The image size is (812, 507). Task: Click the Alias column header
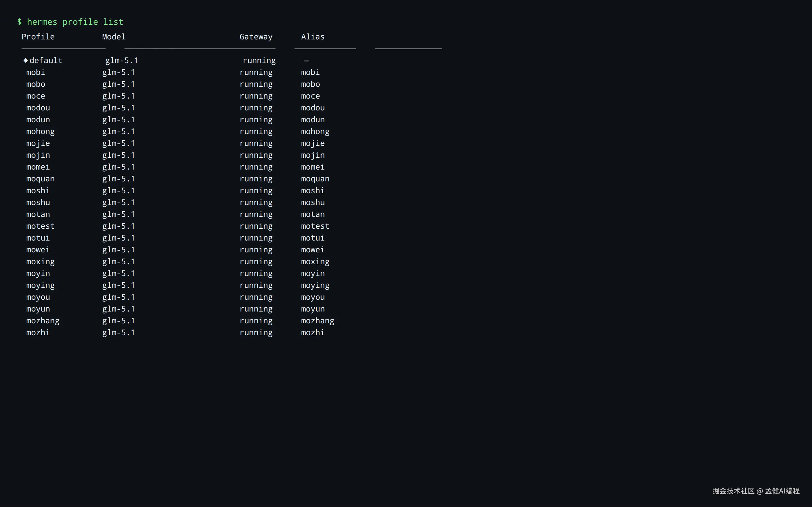[x=312, y=37]
